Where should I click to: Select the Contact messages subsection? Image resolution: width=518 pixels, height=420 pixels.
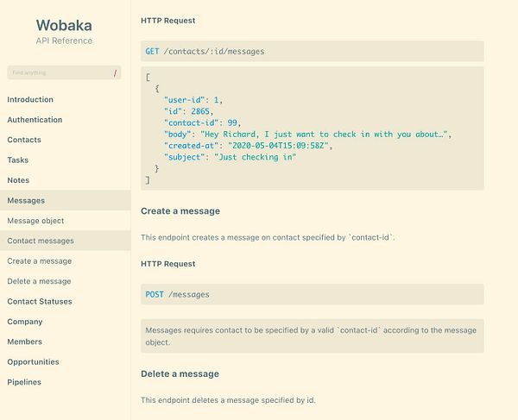point(41,241)
